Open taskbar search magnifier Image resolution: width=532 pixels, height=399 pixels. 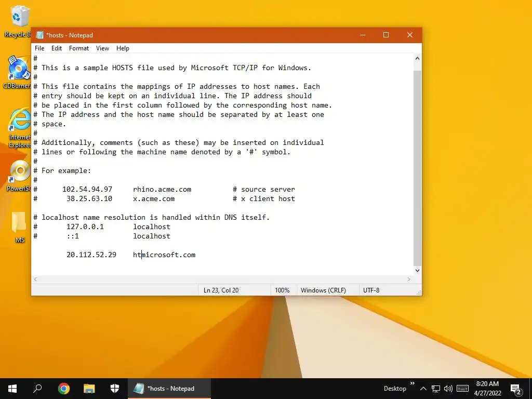pyautogui.click(x=37, y=389)
